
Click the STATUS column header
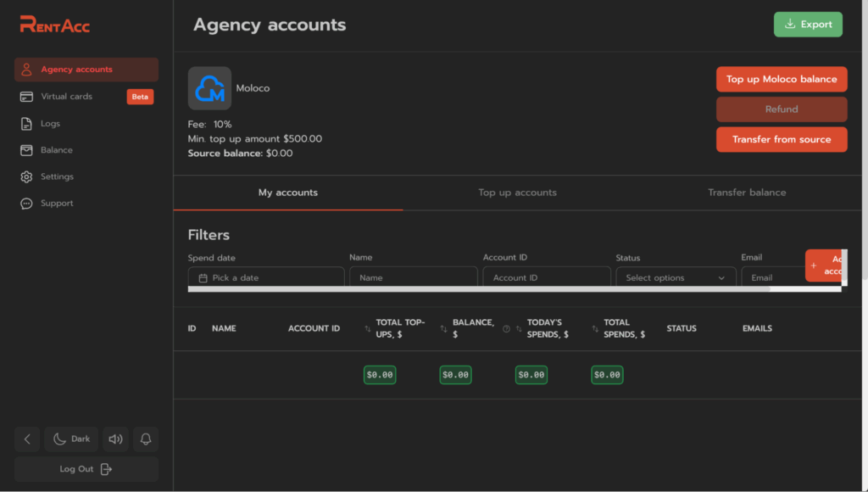[x=682, y=328]
